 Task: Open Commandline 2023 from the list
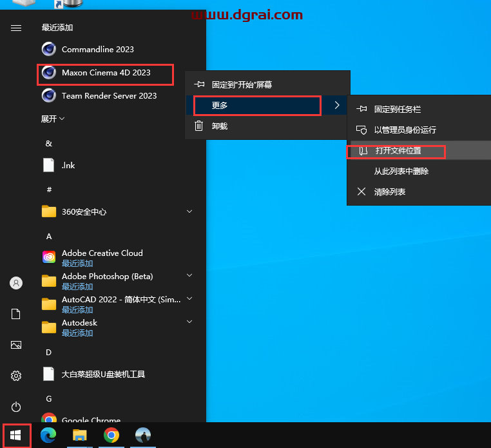tap(98, 49)
